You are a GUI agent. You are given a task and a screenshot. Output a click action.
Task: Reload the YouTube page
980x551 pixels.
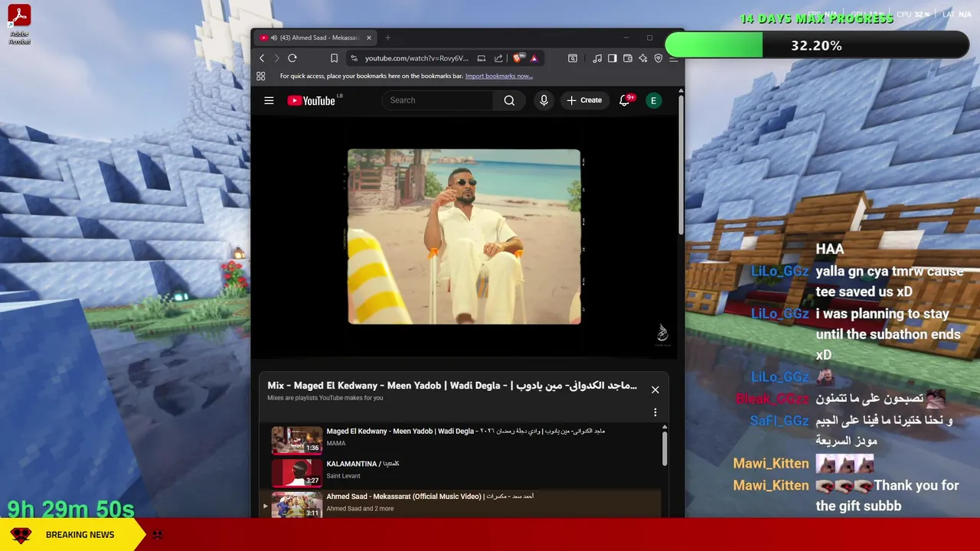(292, 58)
